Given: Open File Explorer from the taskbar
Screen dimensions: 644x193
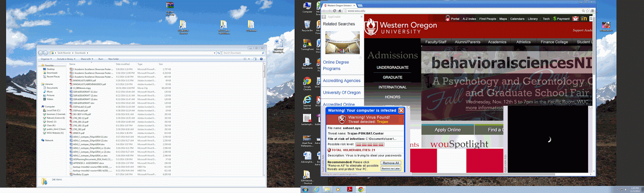Looking at the screenshot, I should 327,189.
